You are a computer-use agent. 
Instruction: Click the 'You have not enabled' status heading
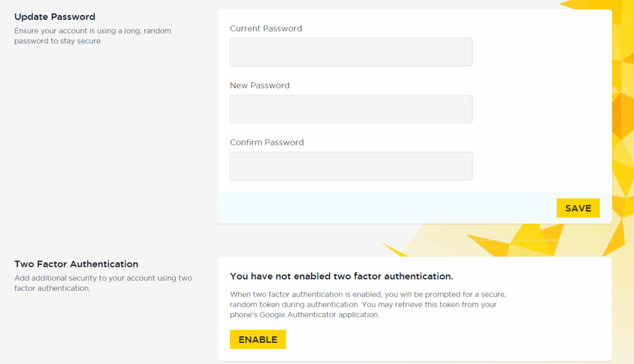341,276
